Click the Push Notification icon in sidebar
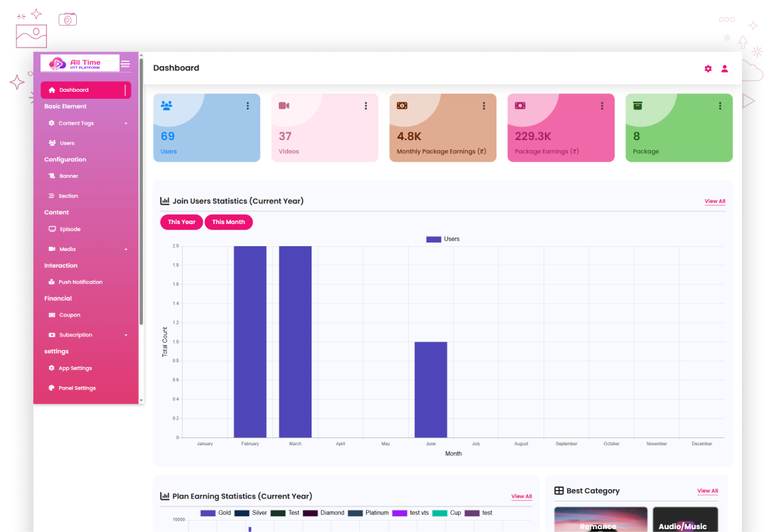The height and width of the screenshot is (532, 779). pos(51,282)
